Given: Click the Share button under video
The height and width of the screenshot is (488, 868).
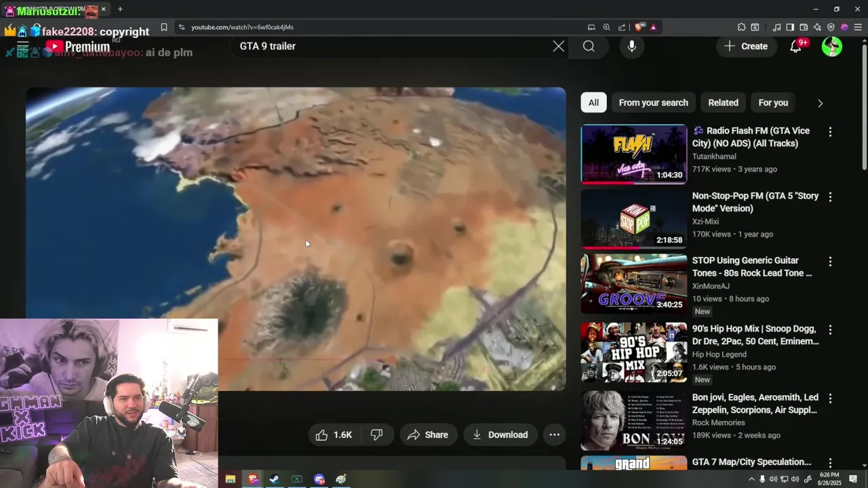Looking at the screenshot, I should click(428, 434).
